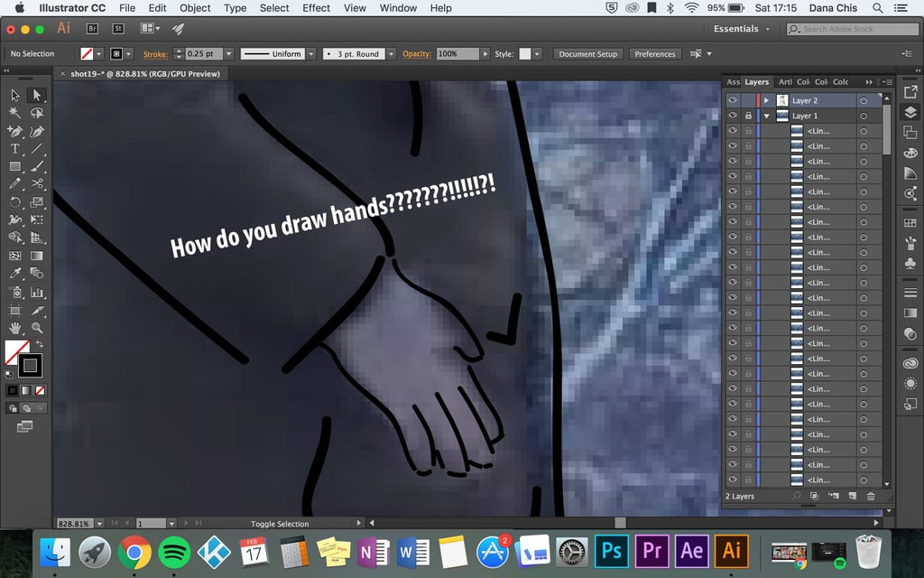
Task: Open the Stroke panel link
Action: click(x=155, y=53)
